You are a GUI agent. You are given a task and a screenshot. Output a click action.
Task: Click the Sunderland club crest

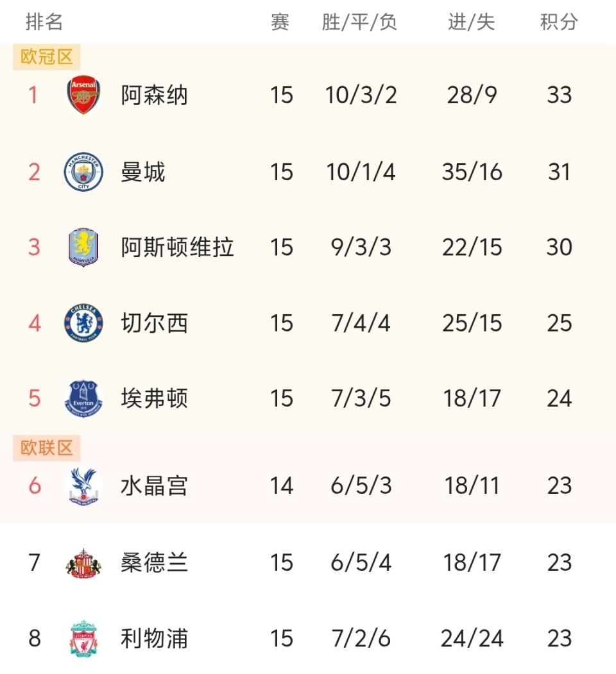tap(83, 563)
